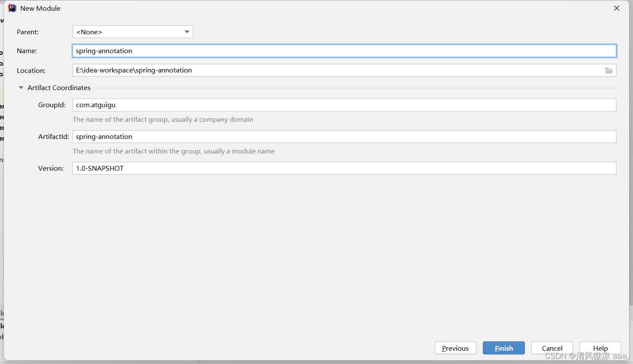Click the Name input field
Viewport: 633px width, 364px height.
344,51
